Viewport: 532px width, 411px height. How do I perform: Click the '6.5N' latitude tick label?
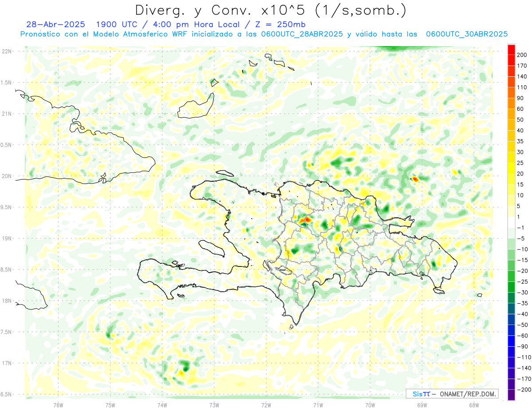(6, 394)
